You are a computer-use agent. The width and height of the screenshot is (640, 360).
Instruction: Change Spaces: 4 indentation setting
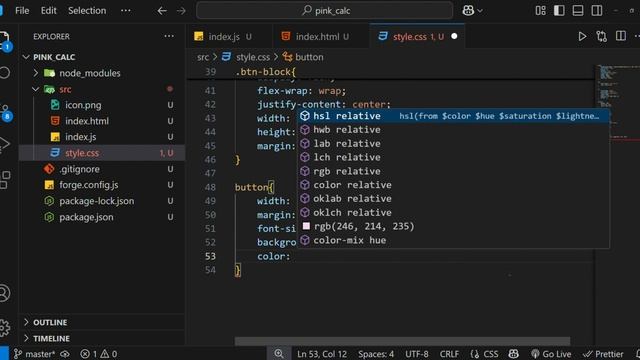click(376, 354)
